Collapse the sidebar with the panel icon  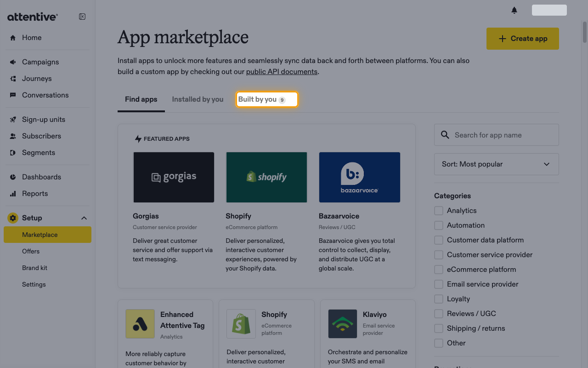tap(82, 17)
